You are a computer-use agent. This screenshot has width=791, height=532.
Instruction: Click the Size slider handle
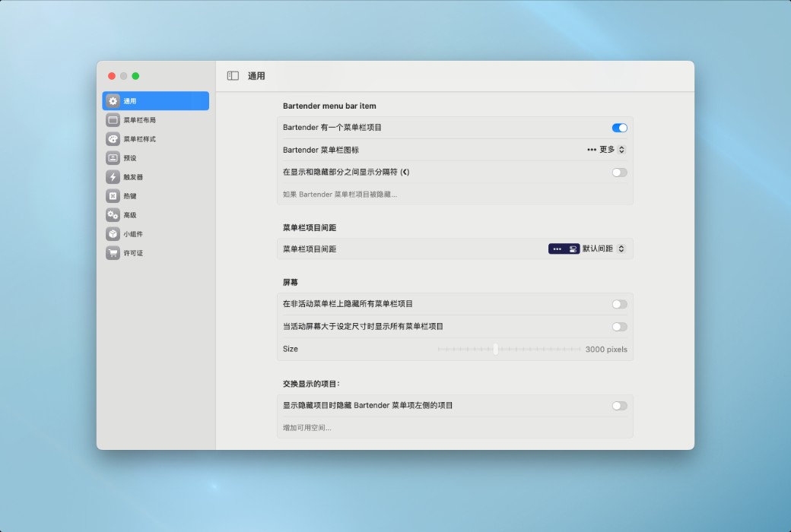[x=495, y=349]
